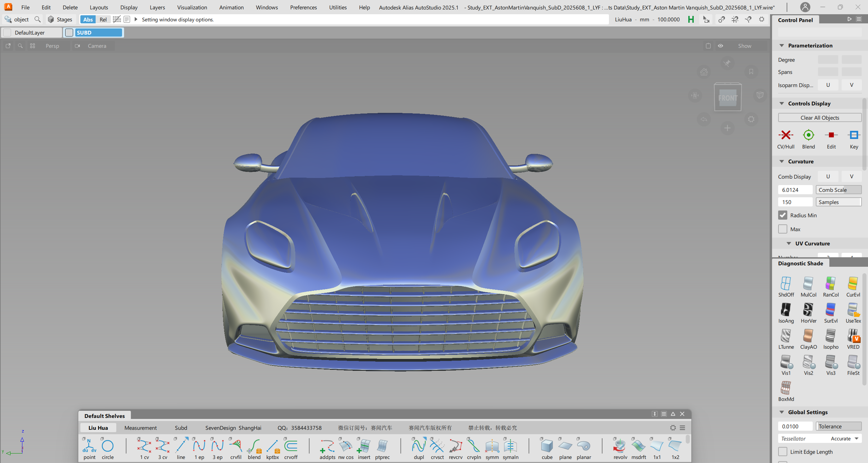Collapse the Parameterization section
Viewport: 868px width, 463px height.
(x=782, y=45)
